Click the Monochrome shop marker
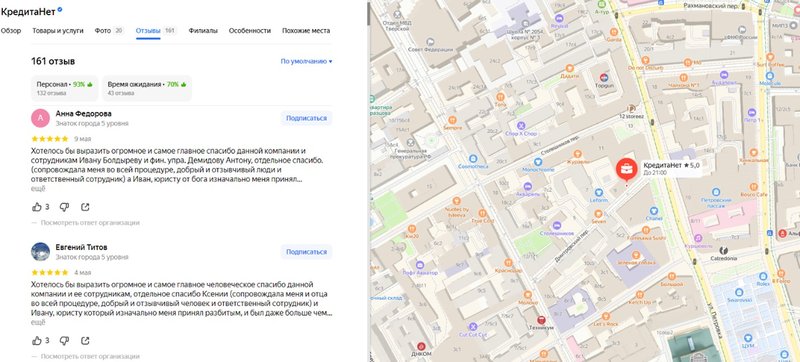The height and width of the screenshot is (362, 800). pyautogui.click(x=538, y=161)
